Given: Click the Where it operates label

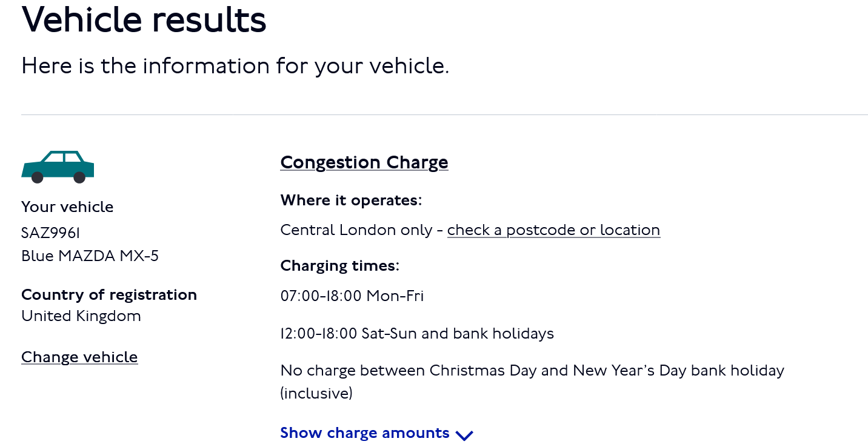Looking at the screenshot, I should click(351, 200).
